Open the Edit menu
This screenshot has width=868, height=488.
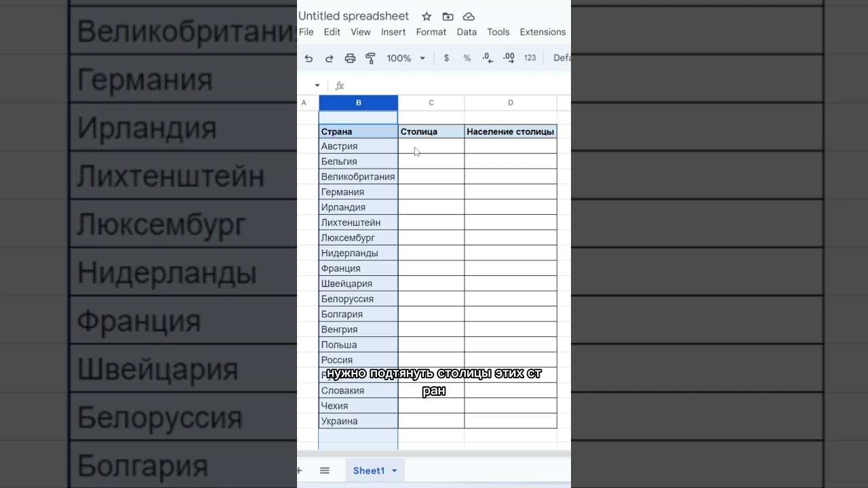click(x=332, y=32)
